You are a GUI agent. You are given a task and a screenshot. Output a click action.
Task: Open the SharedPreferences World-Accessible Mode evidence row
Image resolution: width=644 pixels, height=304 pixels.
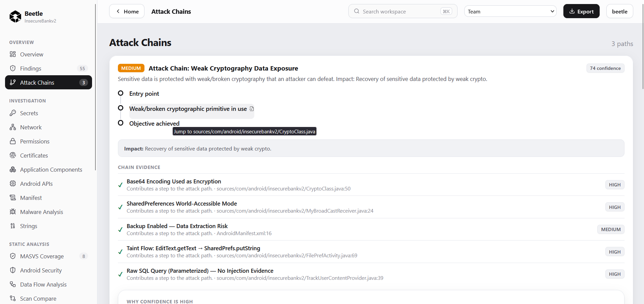(x=371, y=207)
